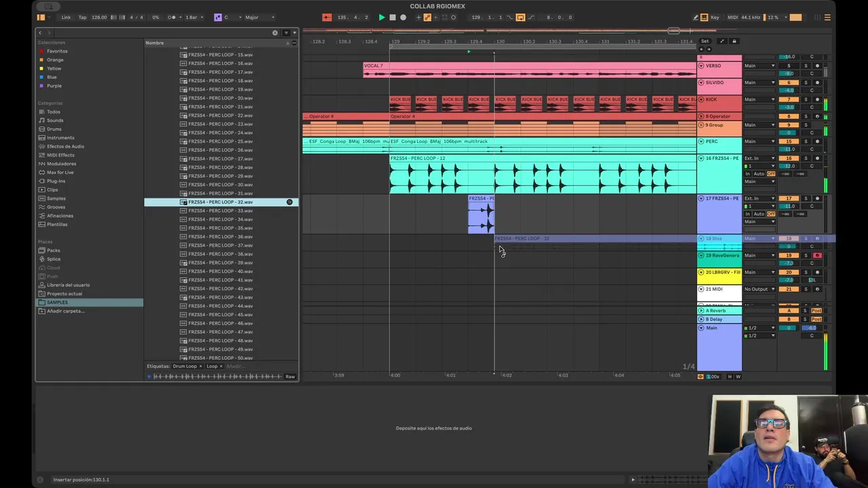Toggle MIDI Map Mode

click(x=732, y=18)
